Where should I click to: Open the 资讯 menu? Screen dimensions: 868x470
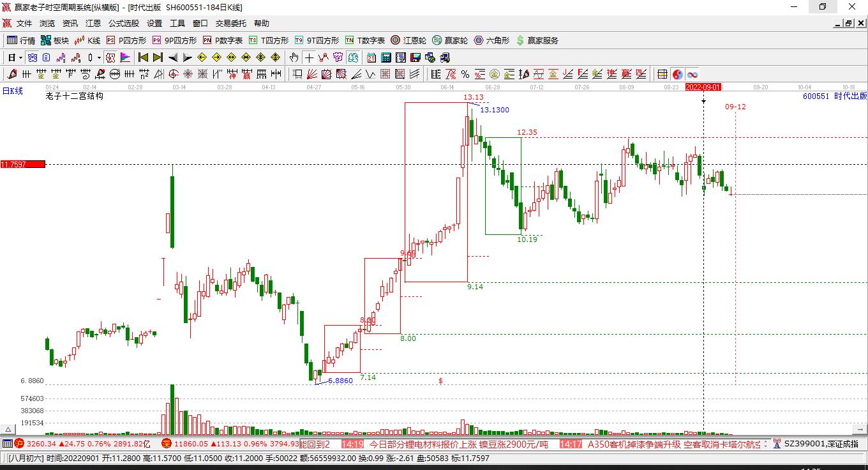(70, 24)
